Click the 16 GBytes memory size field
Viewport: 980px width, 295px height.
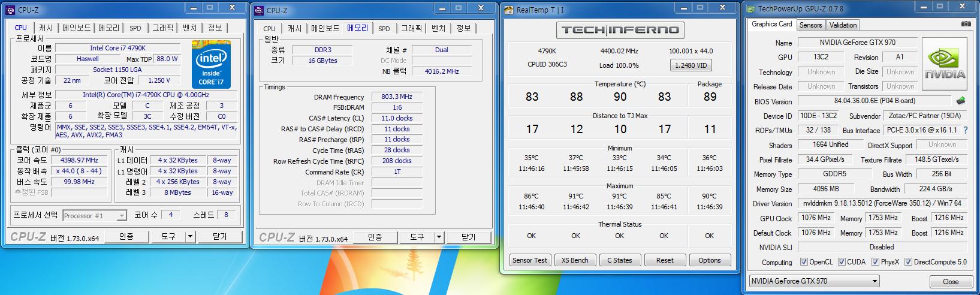pyautogui.click(x=322, y=61)
